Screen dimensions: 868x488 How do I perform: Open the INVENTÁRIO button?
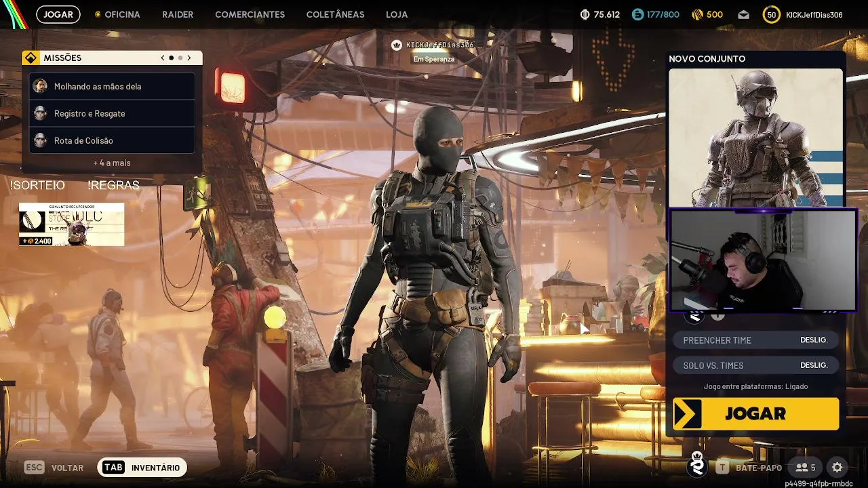pyautogui.click(x=142, y=468)
